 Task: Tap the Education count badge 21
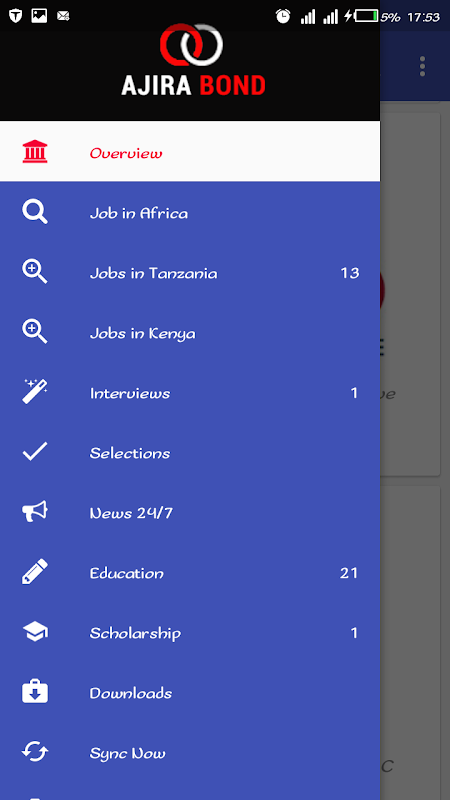coord(349,573)
